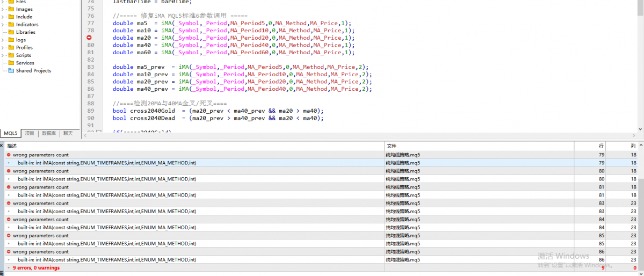Open the 项目 tab
The width and height of the screenshot is (644, 276).
(x=30, y=134)
